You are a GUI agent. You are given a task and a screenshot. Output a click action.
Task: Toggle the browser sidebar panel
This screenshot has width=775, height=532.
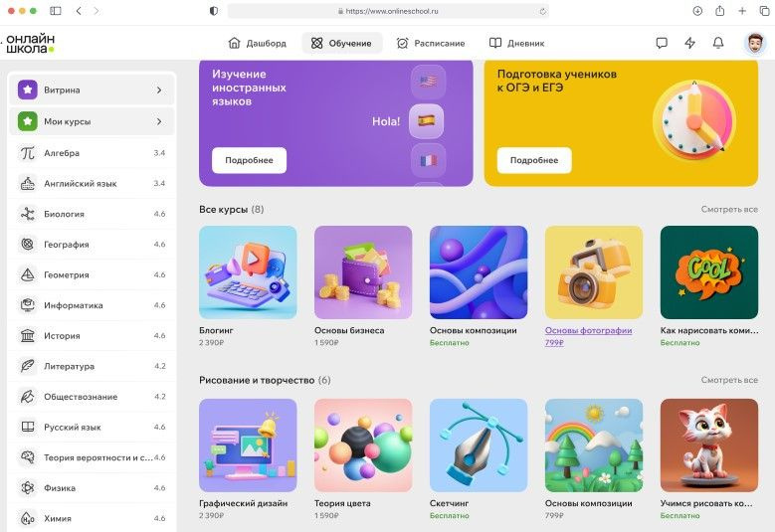[x=55, y=11]
